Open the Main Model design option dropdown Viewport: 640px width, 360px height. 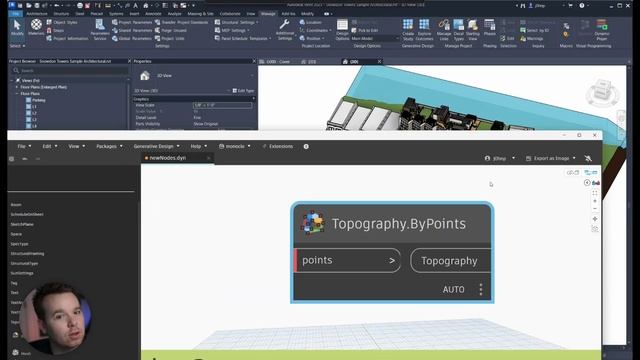point(375,38)
